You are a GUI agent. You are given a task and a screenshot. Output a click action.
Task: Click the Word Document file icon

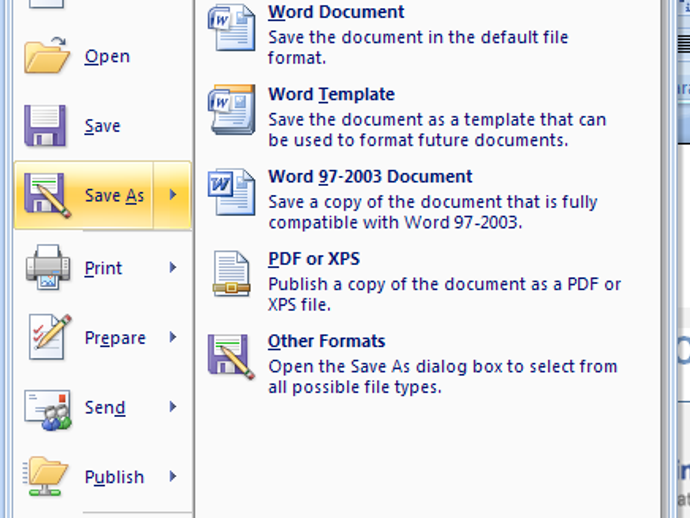pos(231,27)
